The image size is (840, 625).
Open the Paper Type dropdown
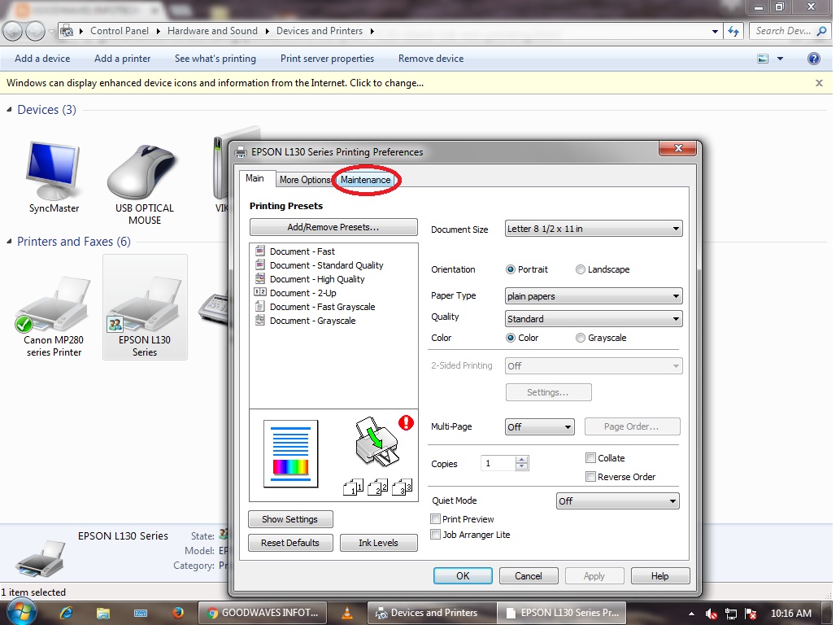(x=677, y=295)
